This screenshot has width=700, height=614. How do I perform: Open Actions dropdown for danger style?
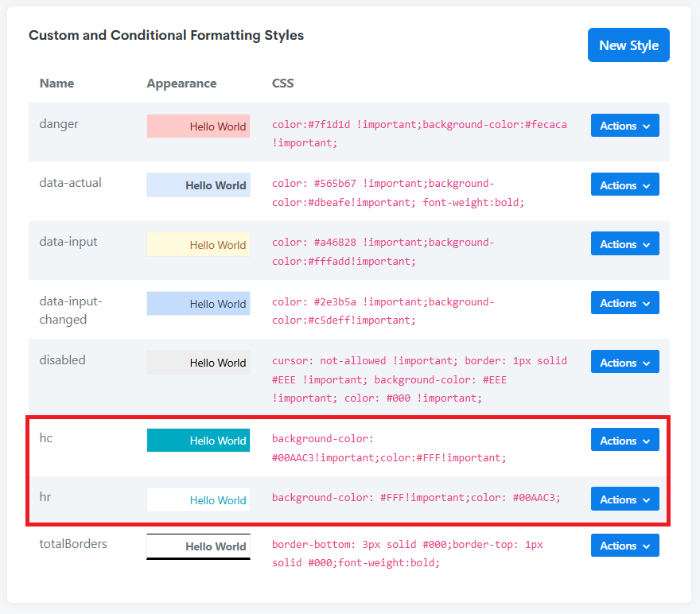pyautogui.click(x=624, y=126)
